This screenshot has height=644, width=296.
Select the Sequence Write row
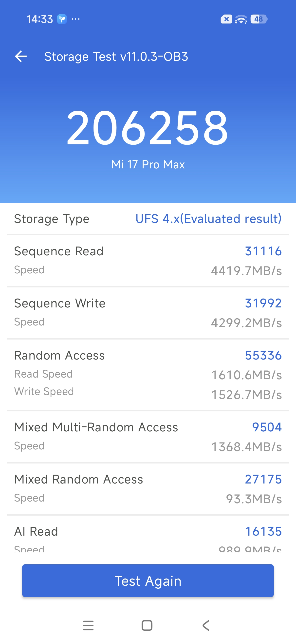click(x=148, y=313)
